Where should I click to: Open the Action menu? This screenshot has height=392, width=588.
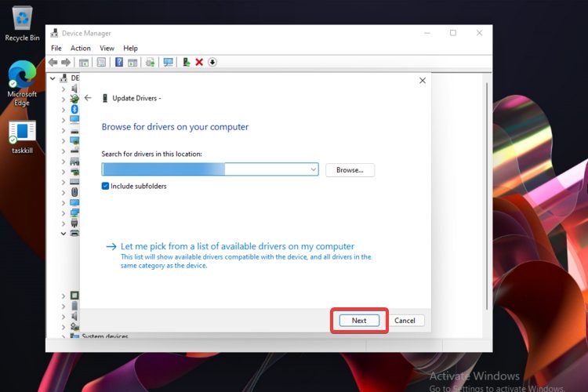coord(81,48)
